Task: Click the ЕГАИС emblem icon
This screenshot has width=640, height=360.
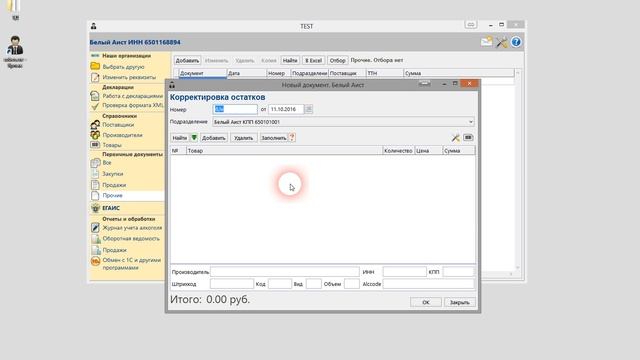Action: (95, 208)
